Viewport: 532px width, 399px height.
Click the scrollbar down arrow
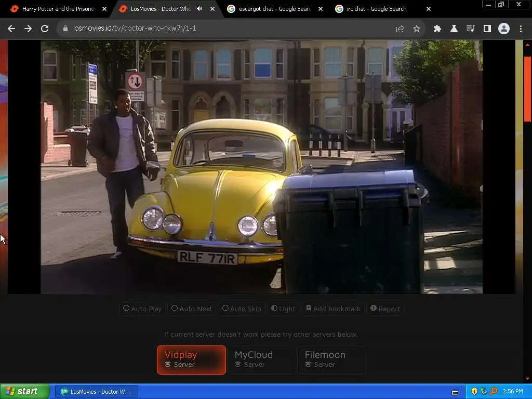528,378
